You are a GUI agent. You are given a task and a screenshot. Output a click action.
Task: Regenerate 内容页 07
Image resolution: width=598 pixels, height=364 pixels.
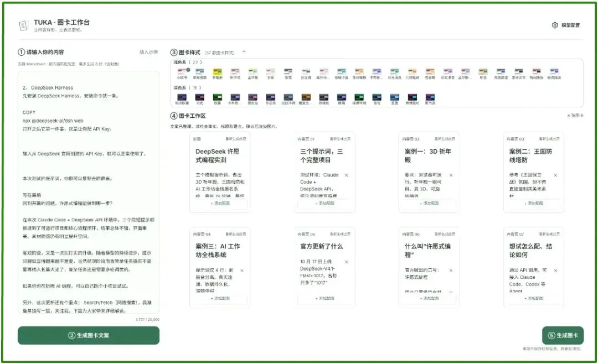549,233
